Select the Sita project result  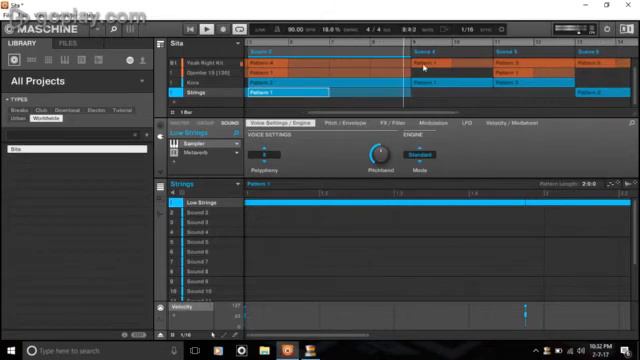point(77,149)
